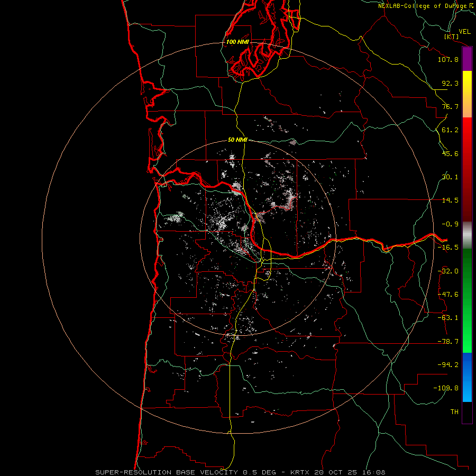
Task: Click the 100 NMI range ring label
Action: 237,42
